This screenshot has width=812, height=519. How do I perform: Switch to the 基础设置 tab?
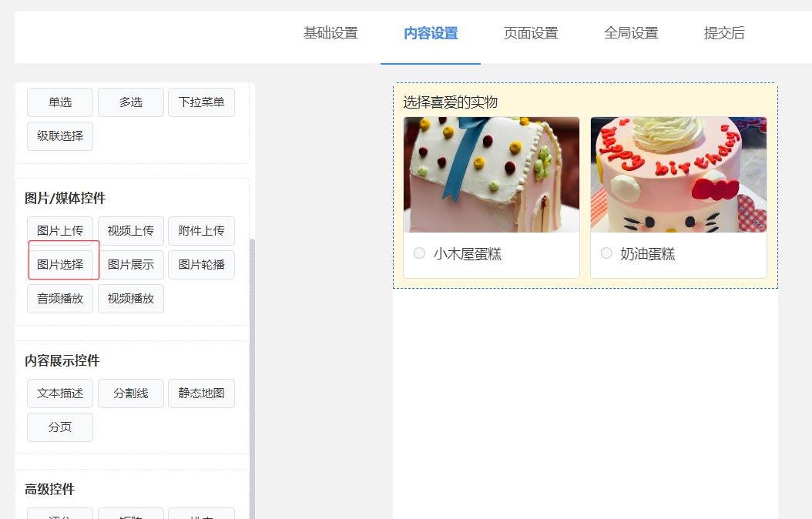(331, 33)
